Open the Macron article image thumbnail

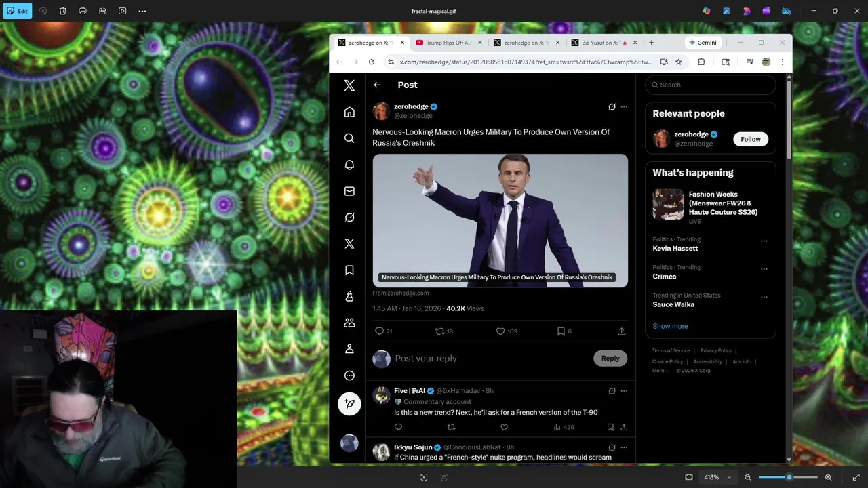(500, 221)
